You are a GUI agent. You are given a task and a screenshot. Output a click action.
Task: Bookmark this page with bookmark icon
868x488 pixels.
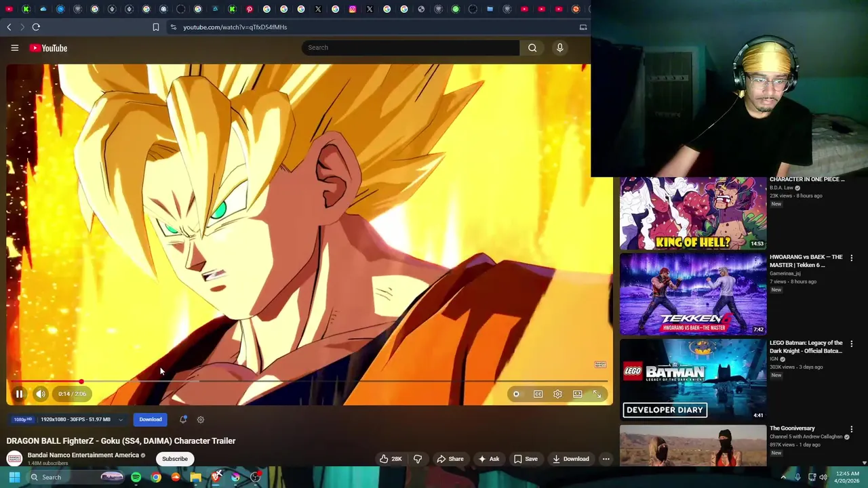point(155,27)
